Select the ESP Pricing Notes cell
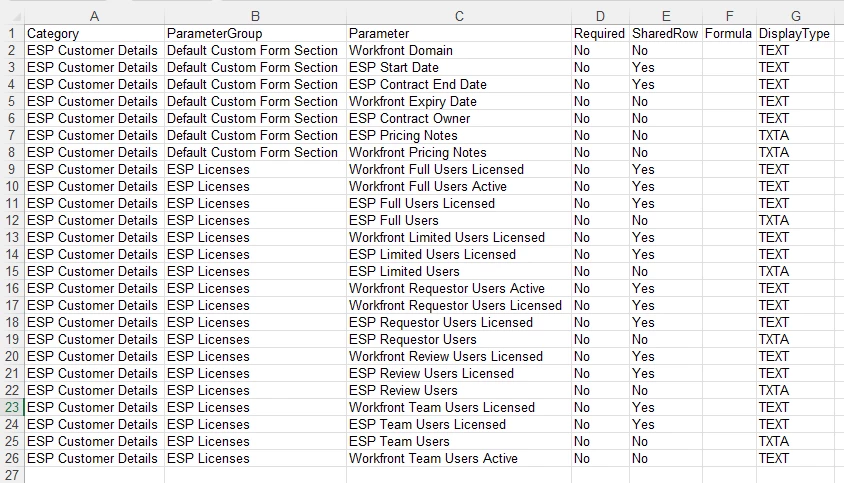The width and height of the screenshot is (844, 483). coord(459,135)
